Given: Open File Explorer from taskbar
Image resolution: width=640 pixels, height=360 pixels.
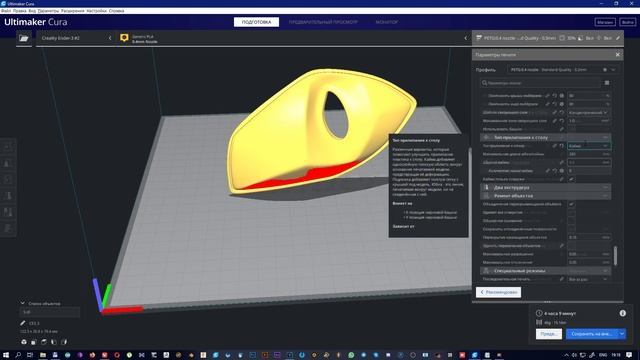Looking at the screenshot, I should point(42,355).
